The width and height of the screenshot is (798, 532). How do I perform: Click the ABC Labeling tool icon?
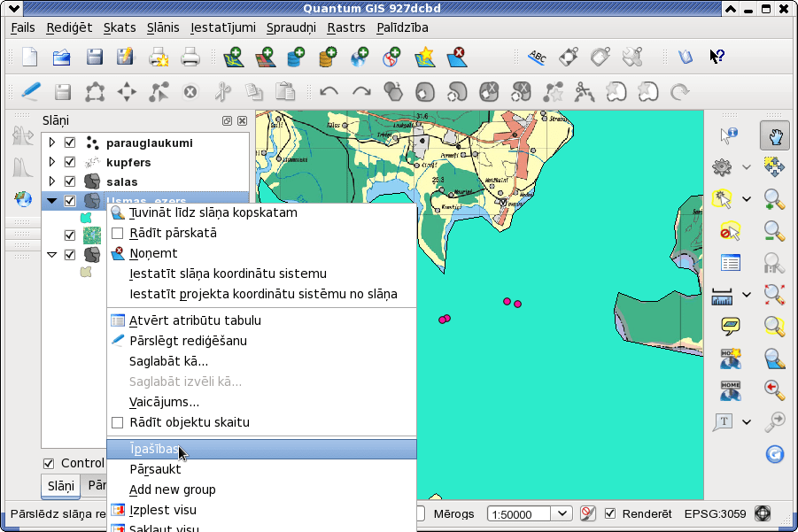tap(537, 57)
